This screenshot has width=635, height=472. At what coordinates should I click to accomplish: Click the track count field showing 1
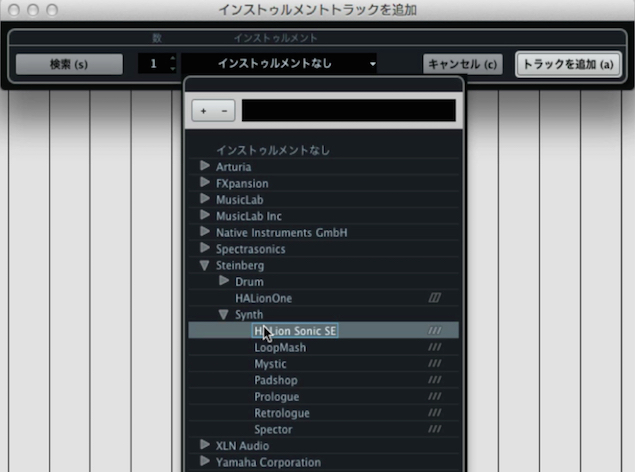tap(153, 64)
